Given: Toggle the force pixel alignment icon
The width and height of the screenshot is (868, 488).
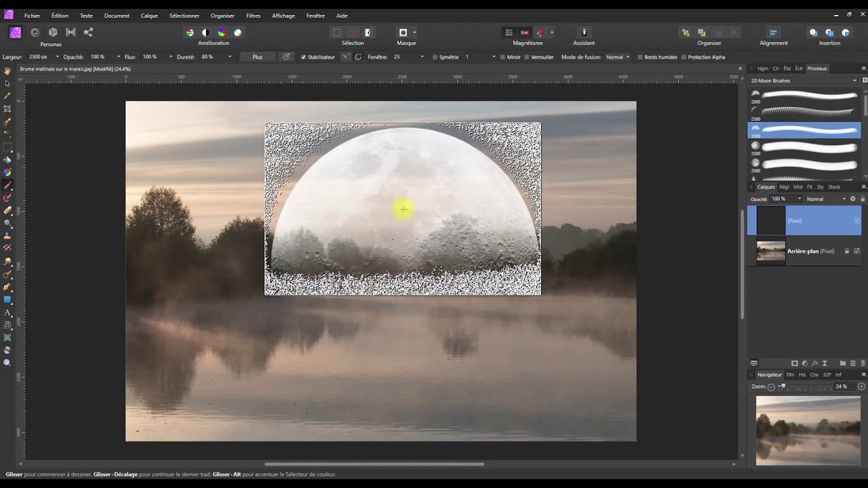Looking at the screenshot, I should 525,33.
